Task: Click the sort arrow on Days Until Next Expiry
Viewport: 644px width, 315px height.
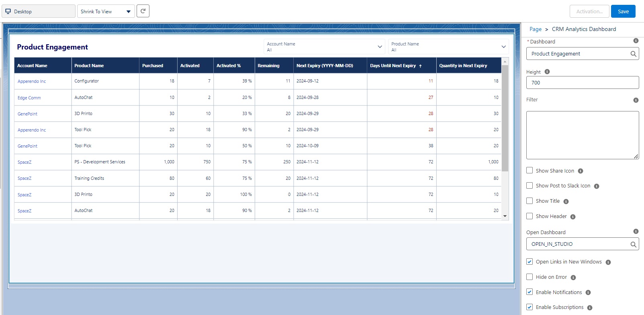Action: click(420, 66)
